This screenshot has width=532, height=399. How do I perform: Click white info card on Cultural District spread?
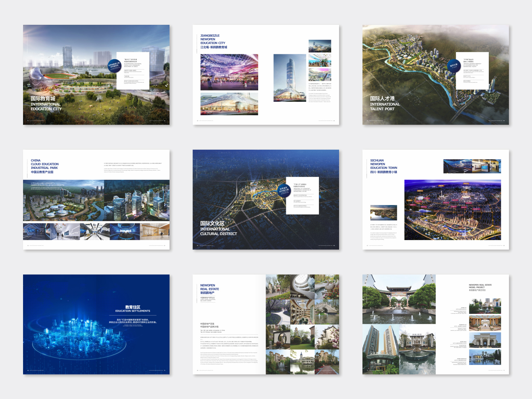pyautogui.click(x=303, y=196)
